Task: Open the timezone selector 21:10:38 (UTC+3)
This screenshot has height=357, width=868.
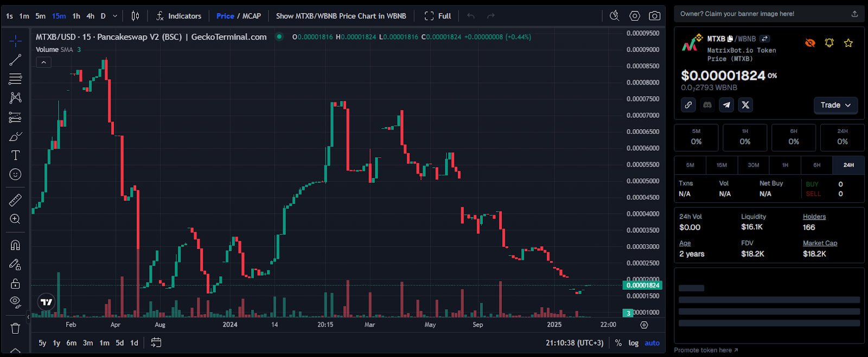Action: 575,343
